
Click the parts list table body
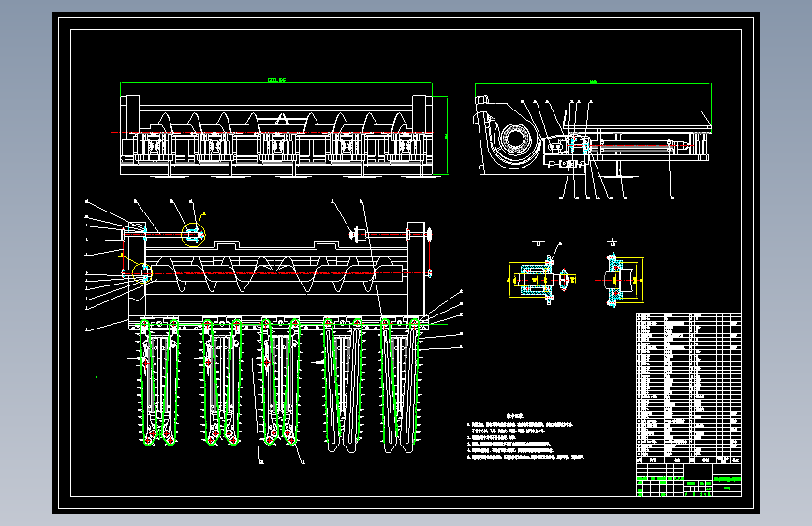coord(688,384)
